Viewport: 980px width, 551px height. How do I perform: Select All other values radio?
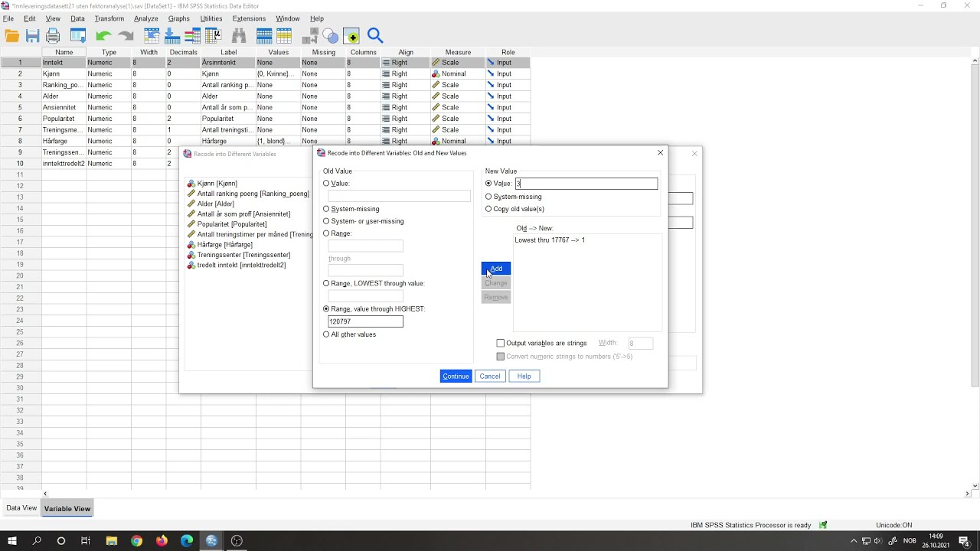click(326, 334)
